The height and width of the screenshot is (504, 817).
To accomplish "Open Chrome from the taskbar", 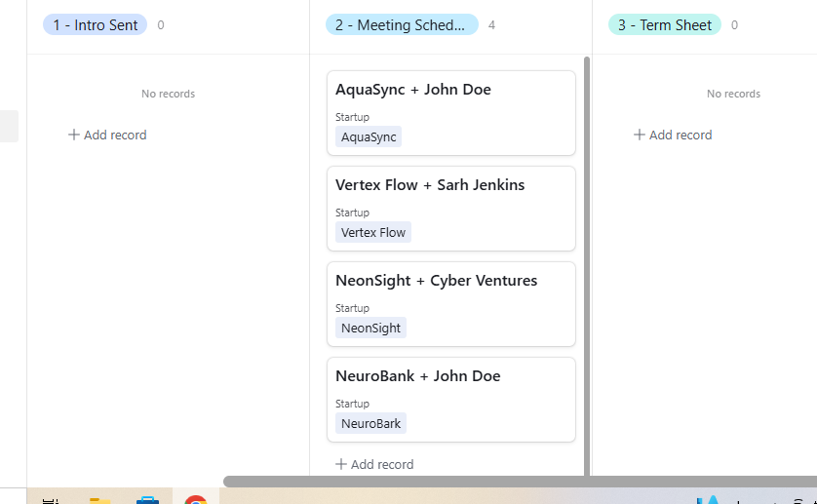I will pyautogui.click(x=195, y=499).
